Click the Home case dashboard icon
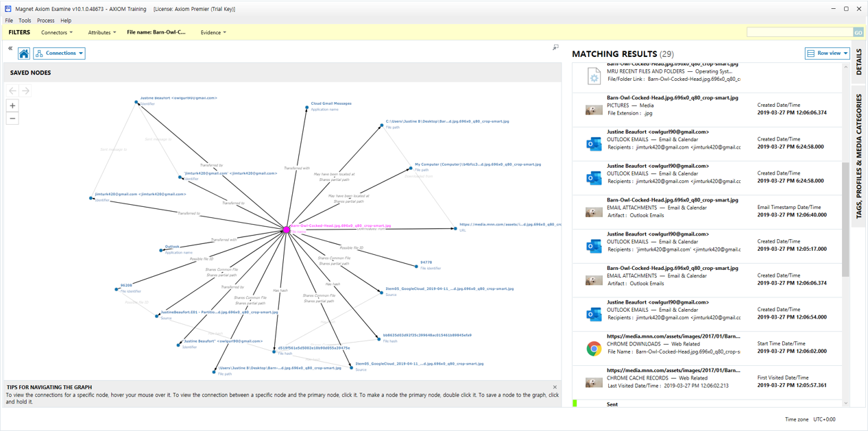The height and width of the screenshot is (431, 868). (x=23, y=53)
